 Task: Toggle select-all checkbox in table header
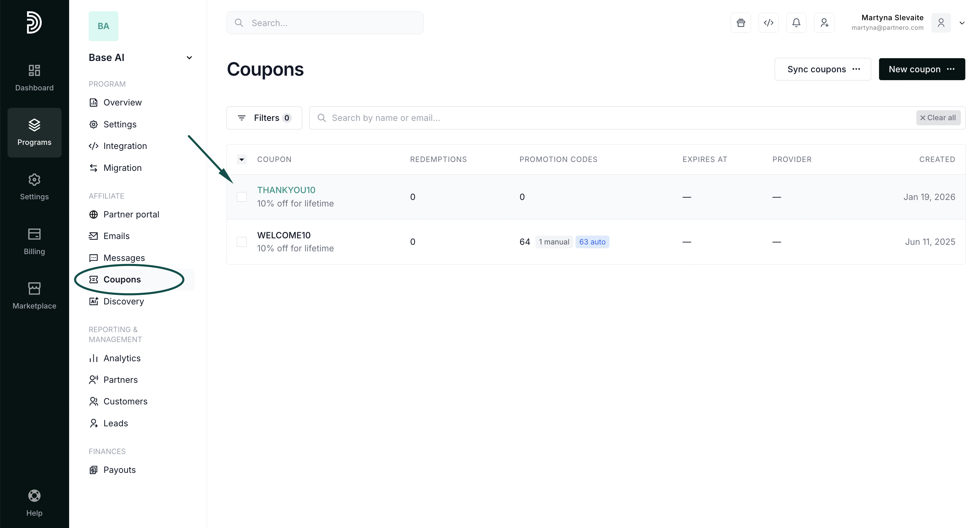242,160
